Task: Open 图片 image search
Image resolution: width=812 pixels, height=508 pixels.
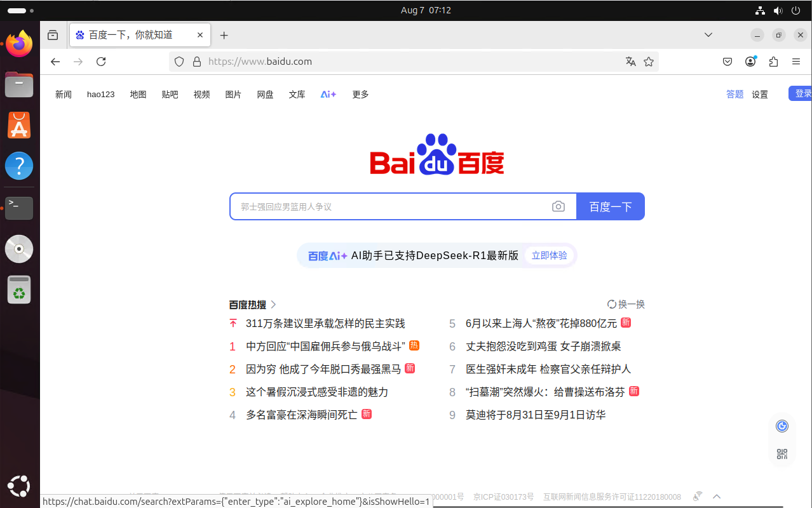Action: 234,95
